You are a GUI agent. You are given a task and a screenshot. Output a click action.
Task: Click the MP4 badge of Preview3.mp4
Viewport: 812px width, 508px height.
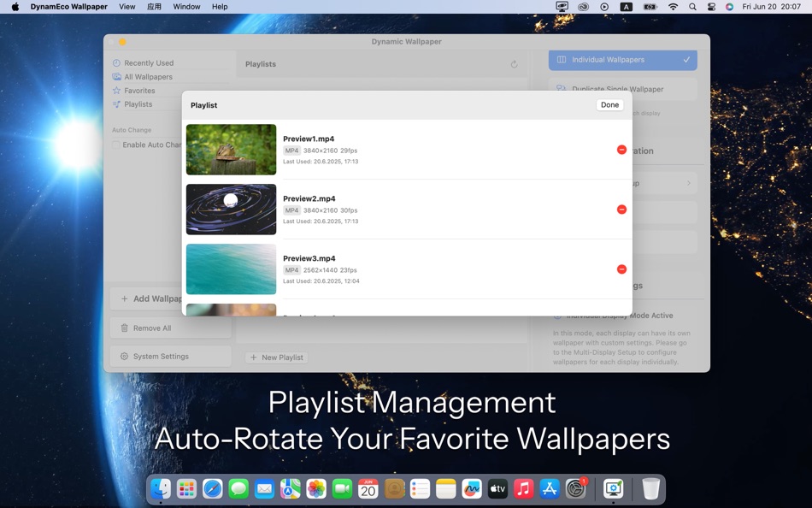click(x=291, y=270)
